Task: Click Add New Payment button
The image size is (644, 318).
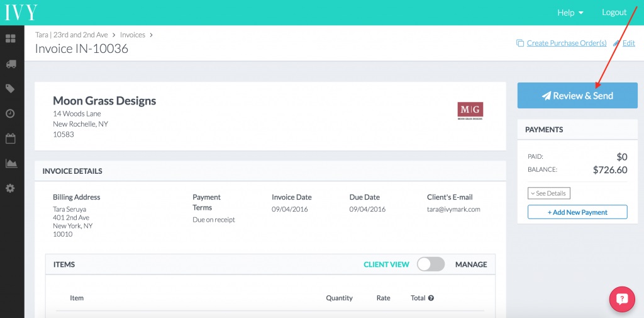Action: 577,212
